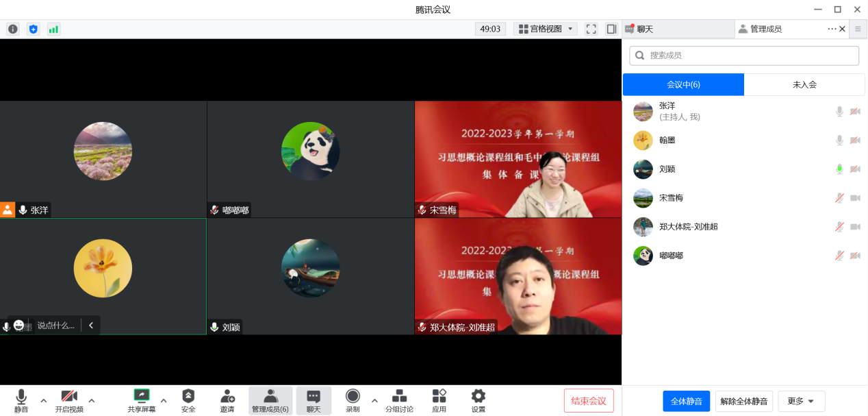The height and width of the screenshot is (416, 868).
Task: Select member 翰墨 in the list
Action: tap(744, 140)
